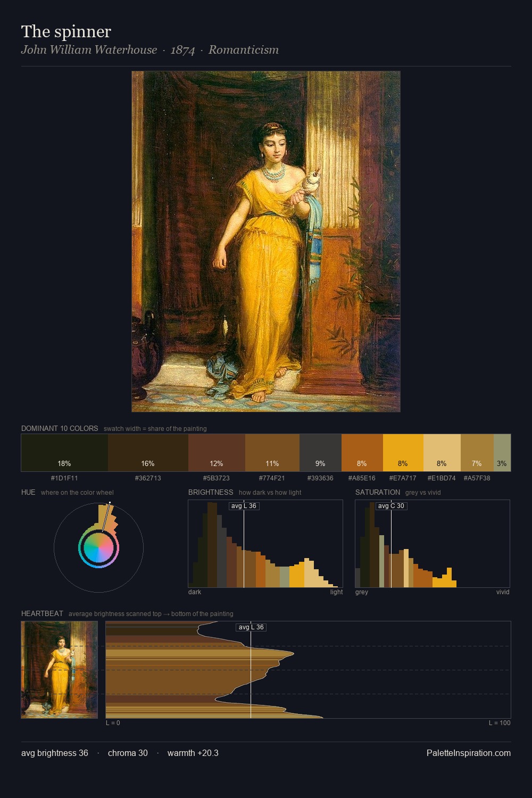Click the "vivid" axis label under Saturation
The image size is (532, 798).
click(x=503, y=592)
